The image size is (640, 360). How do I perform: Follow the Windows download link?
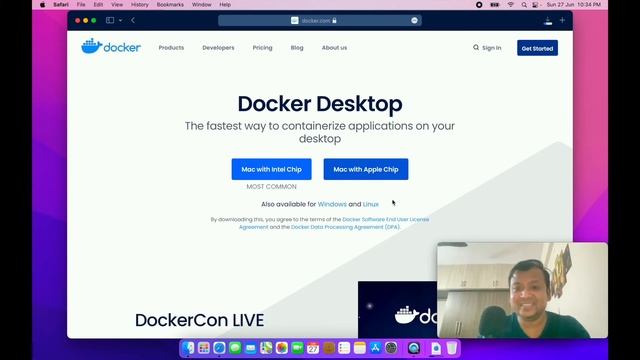click(332, 204)
